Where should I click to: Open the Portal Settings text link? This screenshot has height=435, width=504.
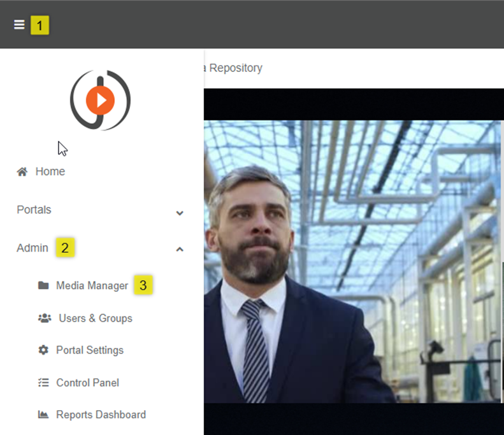(90, 350)
